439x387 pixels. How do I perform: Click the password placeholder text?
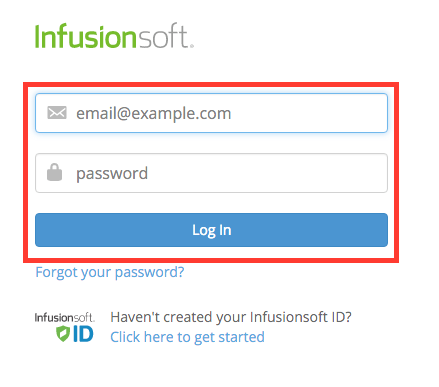112,174
